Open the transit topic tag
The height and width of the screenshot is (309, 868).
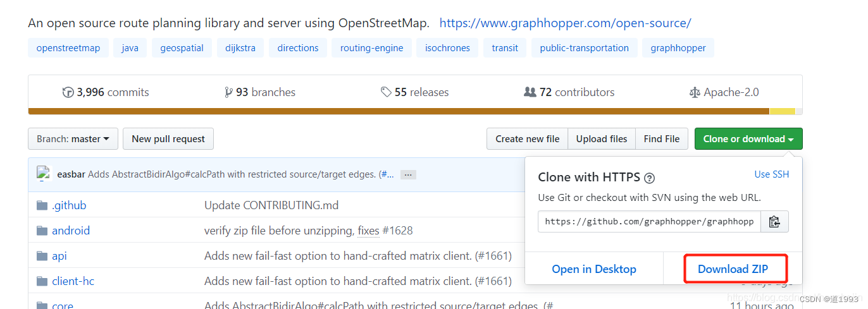tap(505, 48)
